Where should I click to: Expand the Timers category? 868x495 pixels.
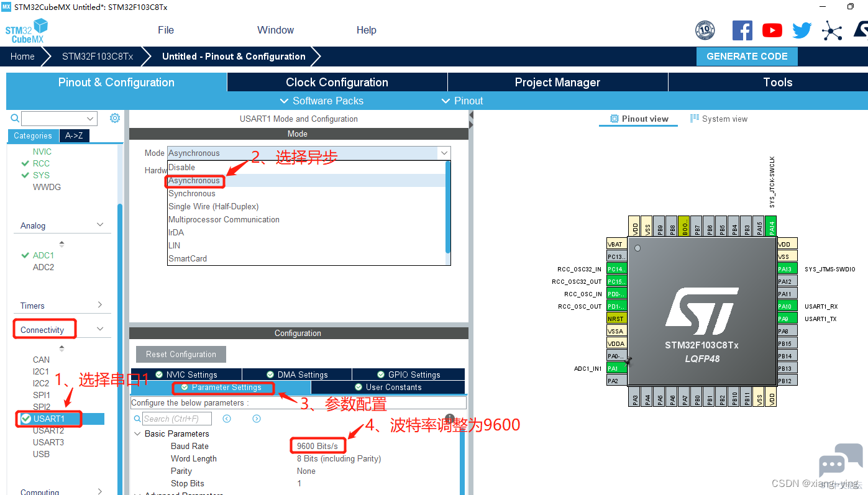pos(100,305)
